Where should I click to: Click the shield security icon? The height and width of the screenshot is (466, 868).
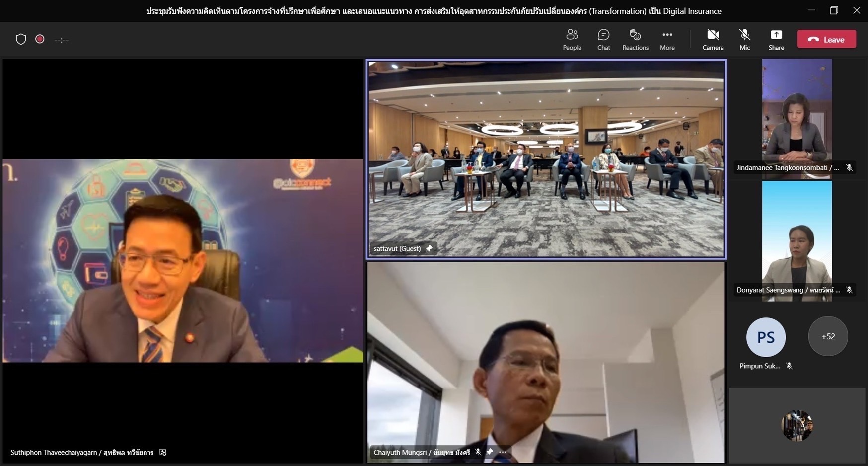(21, 39)
